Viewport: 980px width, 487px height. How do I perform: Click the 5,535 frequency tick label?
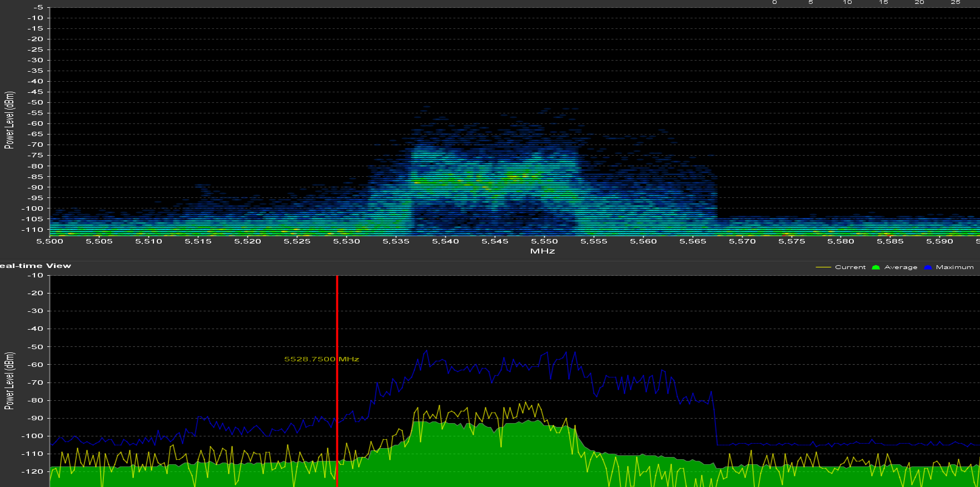(396, 241)
